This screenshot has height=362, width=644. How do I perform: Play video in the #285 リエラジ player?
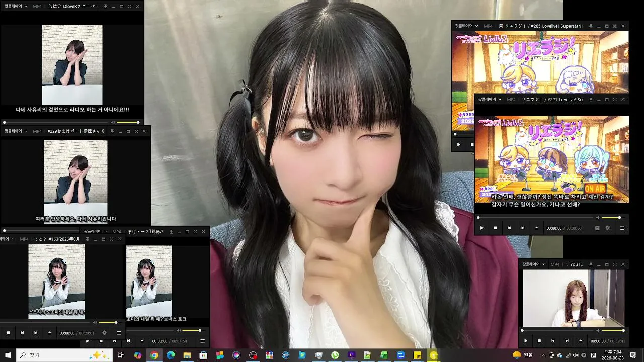458,144
